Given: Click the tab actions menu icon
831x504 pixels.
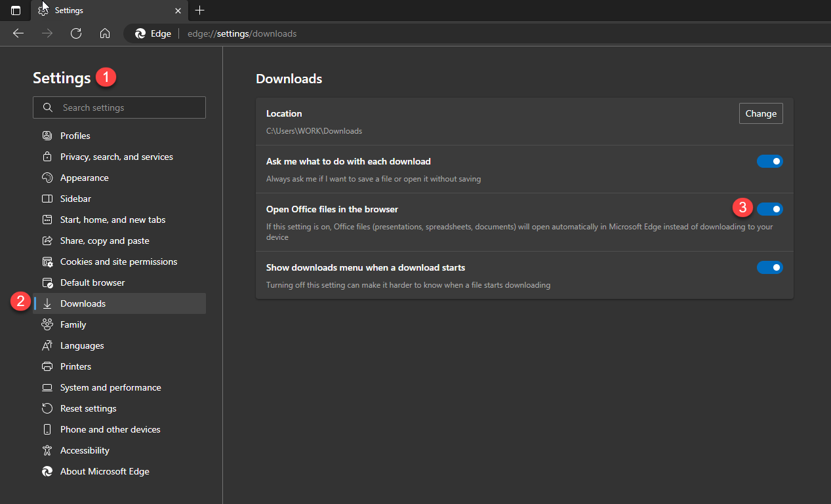Looking at the screenshot, I should (x=16, y=10).
